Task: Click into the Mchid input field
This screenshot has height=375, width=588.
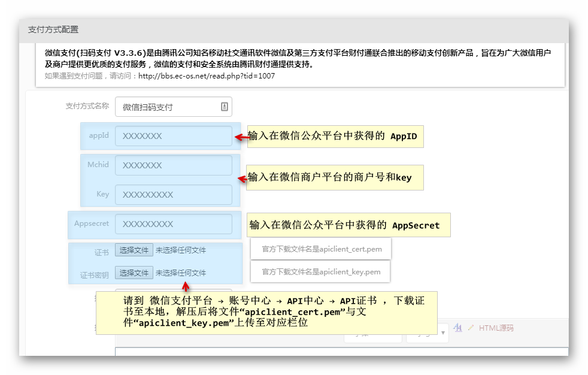Action: coord(174,165)
